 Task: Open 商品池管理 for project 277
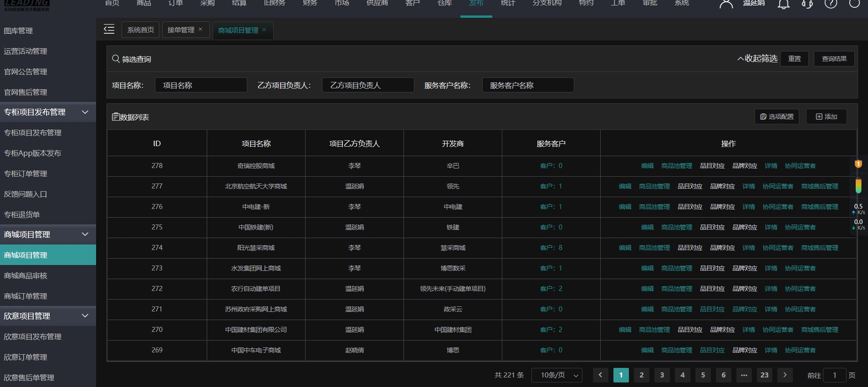click(654, 186)
